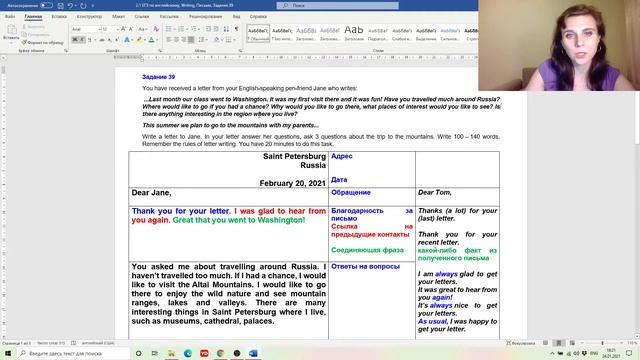Switch to print layout view icon
Screen dimensions: 640x360
click(x=559, y=343)
